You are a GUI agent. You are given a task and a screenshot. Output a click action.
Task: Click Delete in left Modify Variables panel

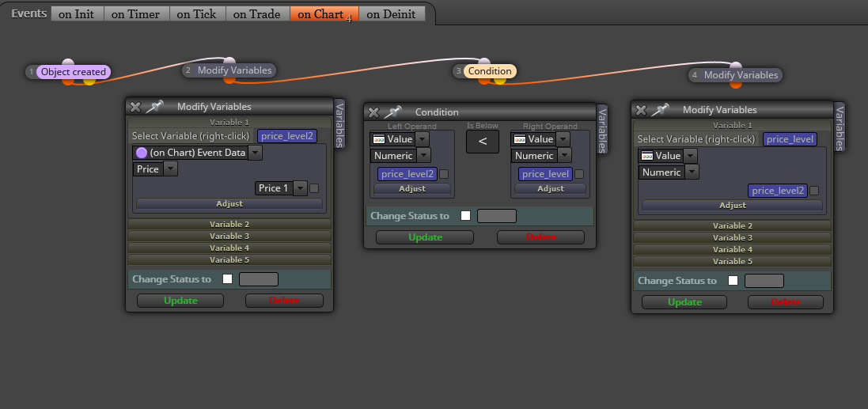click(284, 301)
